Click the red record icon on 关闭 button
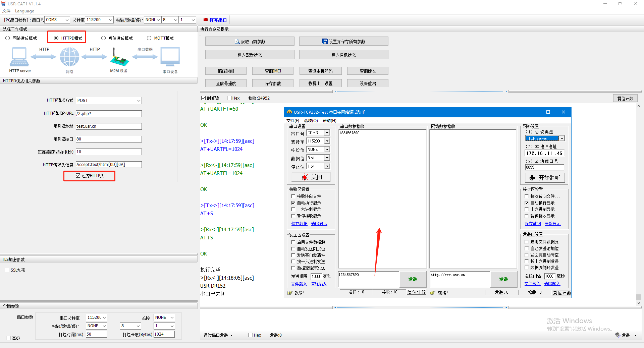Screen dimensions: 644x348 pyautogui.click(x=305, y=177)
